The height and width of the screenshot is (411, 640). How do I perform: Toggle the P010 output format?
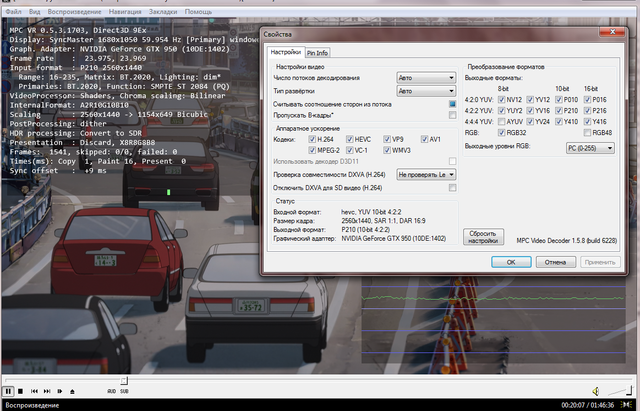point(559,100)
